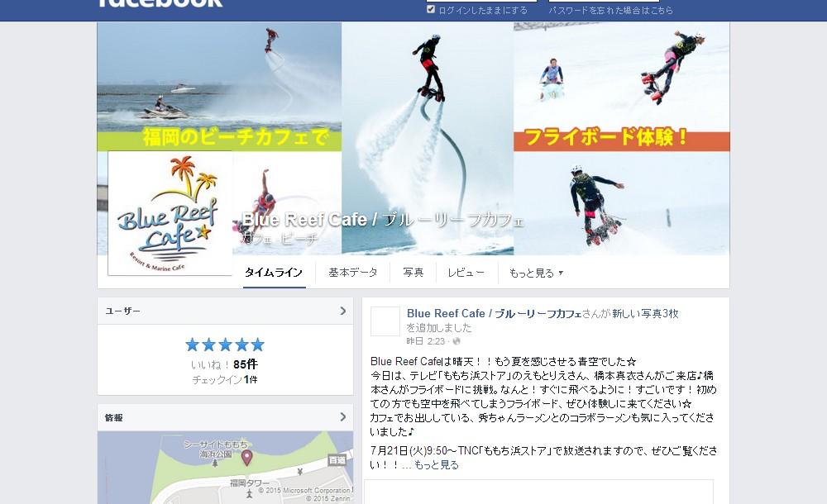Switch to the タイムライン tab
827x504 pixels.
click(x=274, y=273)
